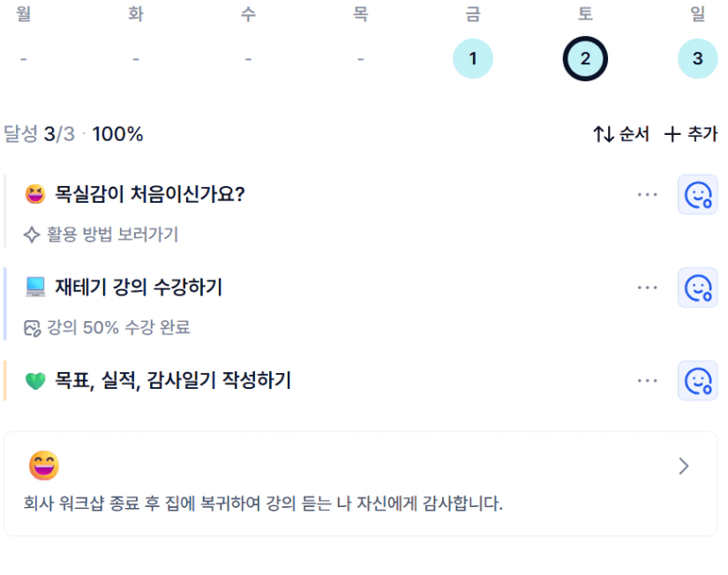Click the smiling emoji in gratitude card

(x=44, y=465)
